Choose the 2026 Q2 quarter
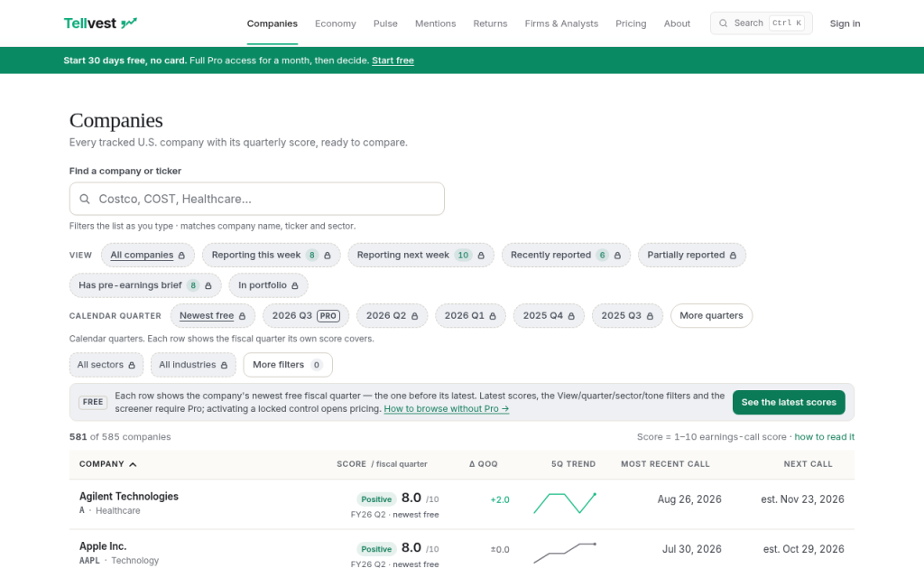924x578 pixels. tap(392, 316)
